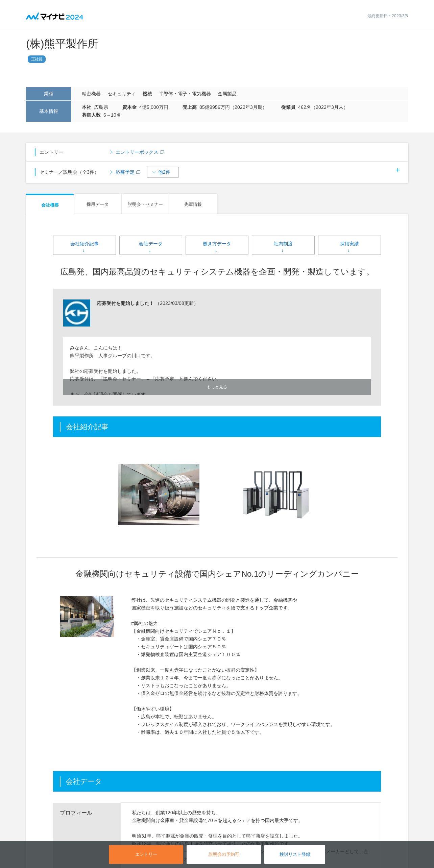Click the 4億5,000万円 capital value
This screenshot has width=434, height=868.
pos(154,107)
